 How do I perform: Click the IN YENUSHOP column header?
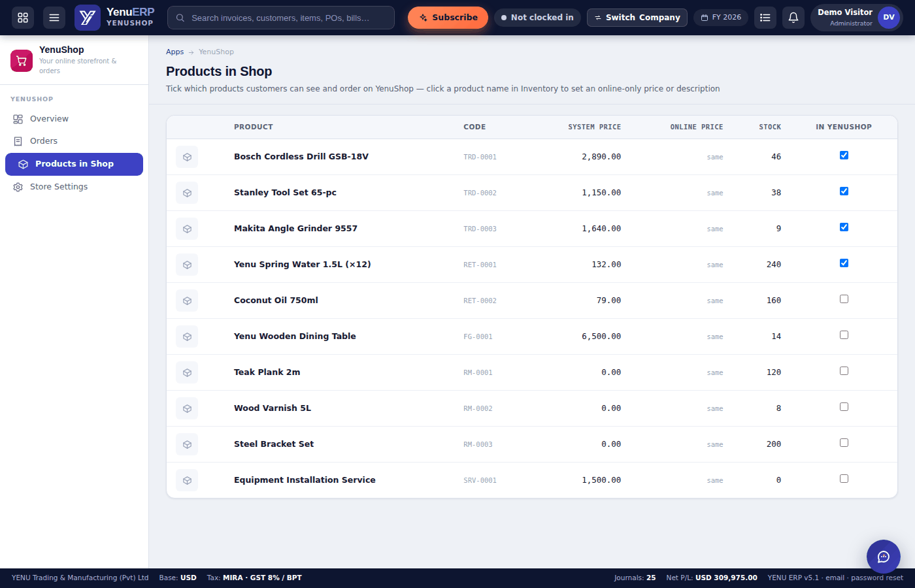point(844,127)
